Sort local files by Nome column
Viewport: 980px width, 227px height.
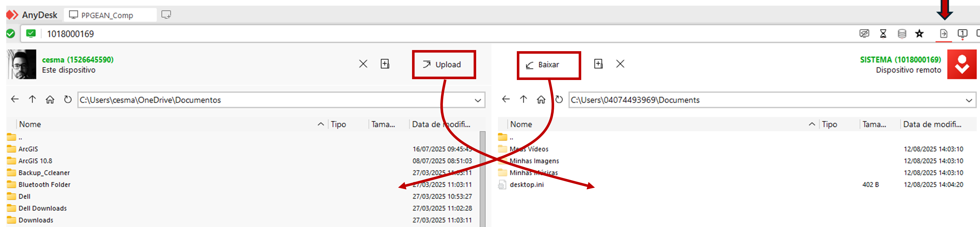pos(30,124)
